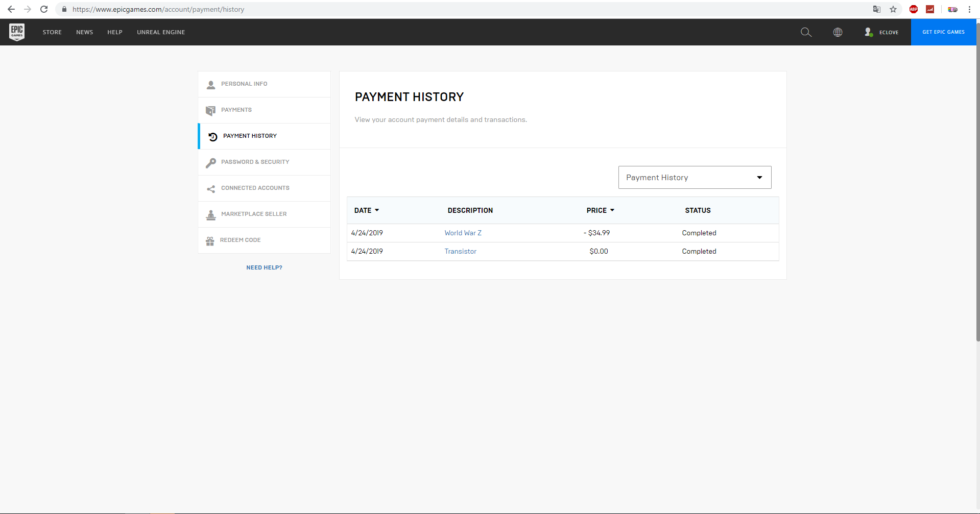The width and height of the screenshot is (980, 514).
Task: Click the Epic Games logo
Action: pos(17,32)
